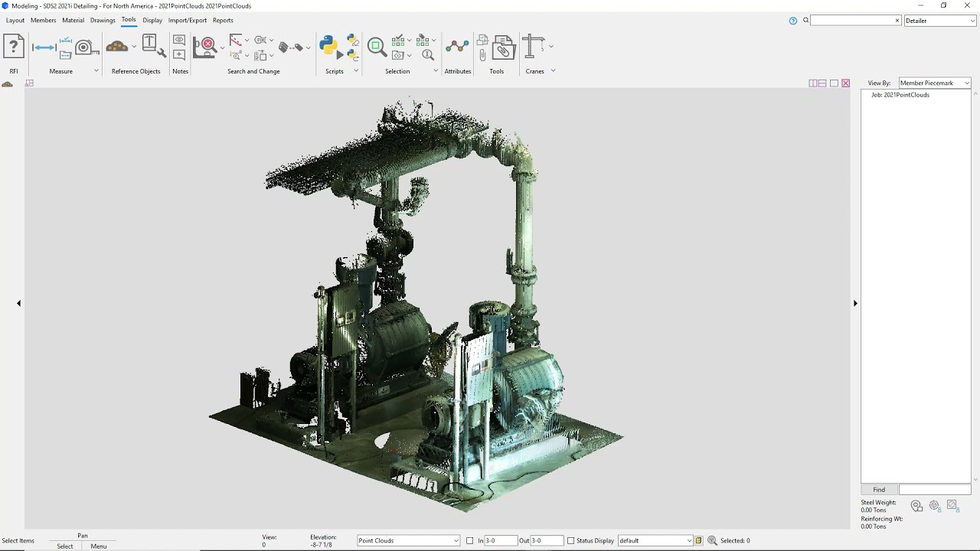
Task: Click the Out depth input field
Action: tap(547, 541)
